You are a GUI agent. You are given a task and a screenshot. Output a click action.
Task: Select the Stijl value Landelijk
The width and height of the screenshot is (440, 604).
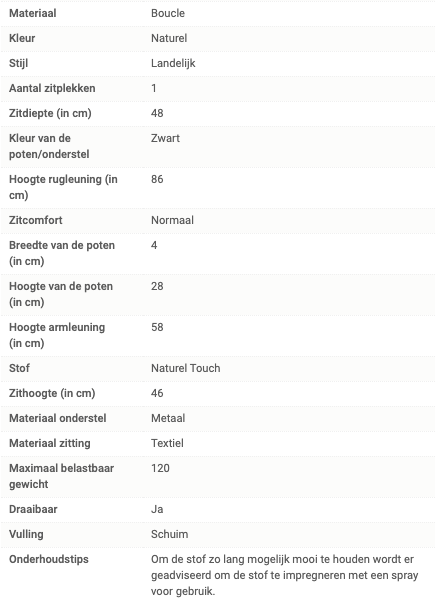click(x=173, y=63)
